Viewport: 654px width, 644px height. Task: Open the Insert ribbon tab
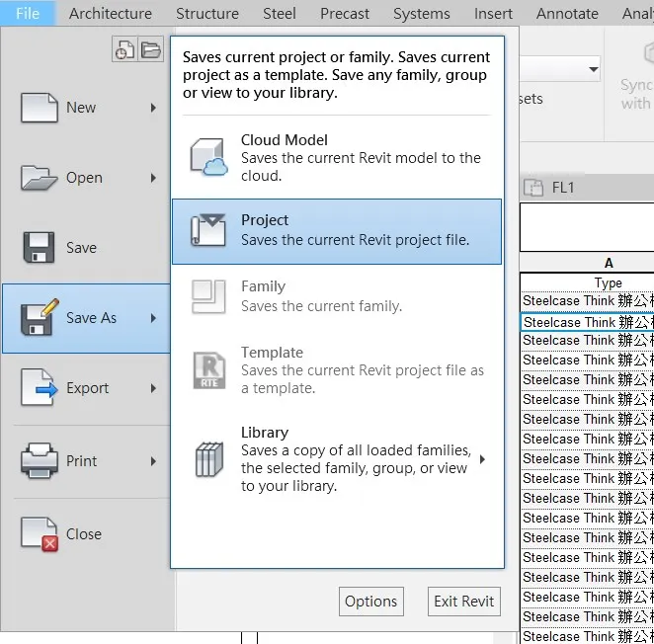click(493, 14)
